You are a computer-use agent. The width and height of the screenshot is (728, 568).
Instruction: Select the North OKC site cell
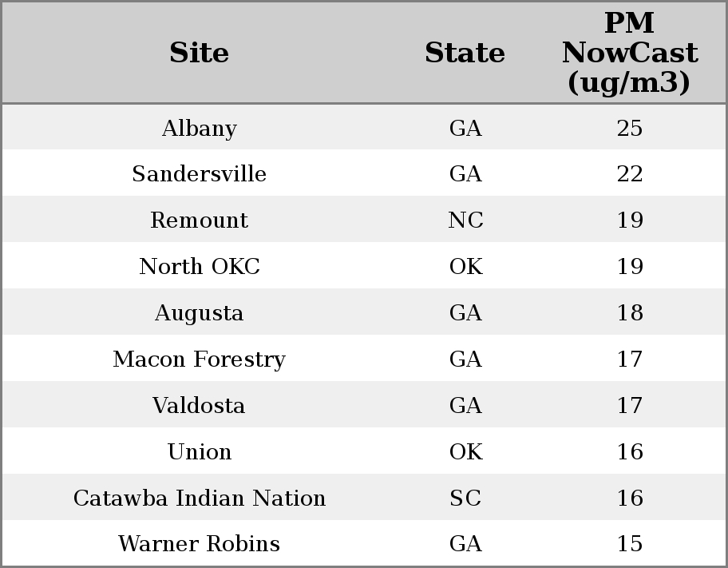point(199,267)
